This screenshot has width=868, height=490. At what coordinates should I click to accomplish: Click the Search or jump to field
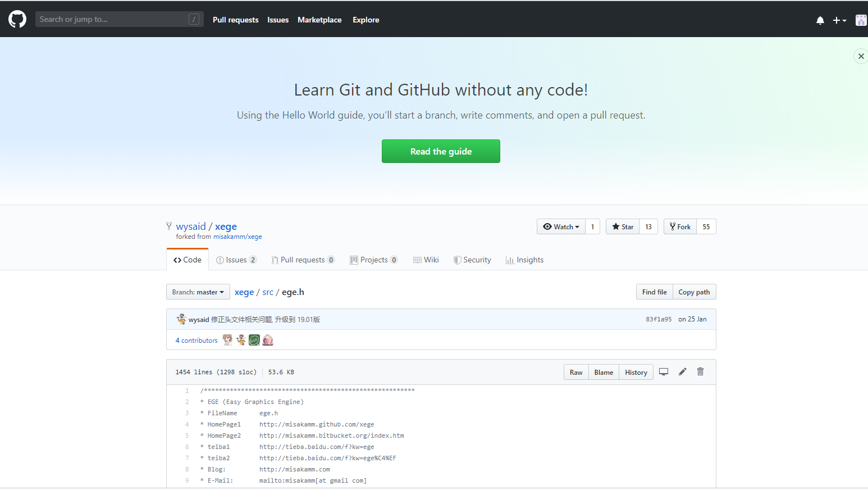pyautogui.click(x=119, y=19)
